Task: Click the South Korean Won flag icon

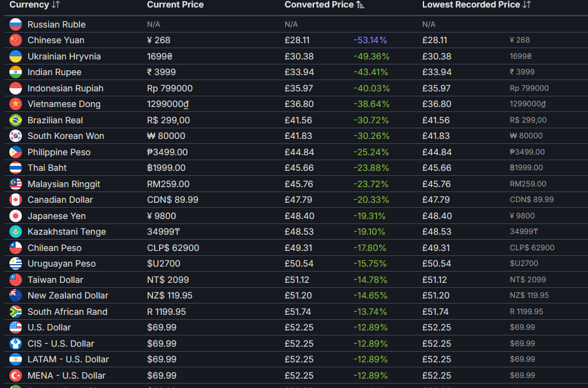Action: 16,136
